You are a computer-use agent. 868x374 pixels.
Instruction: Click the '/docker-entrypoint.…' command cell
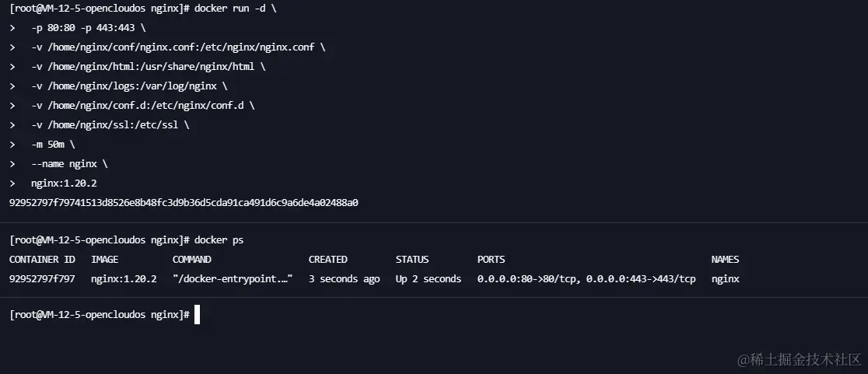click(233, 279)
